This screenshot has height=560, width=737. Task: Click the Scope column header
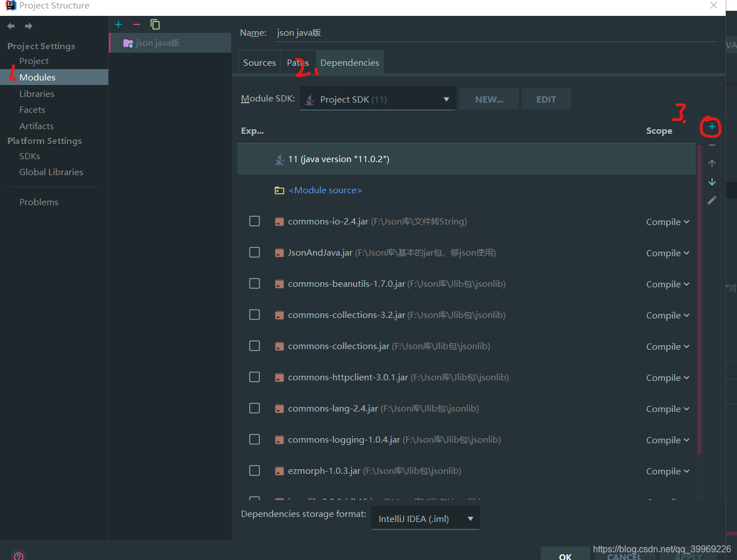(659, 130)
